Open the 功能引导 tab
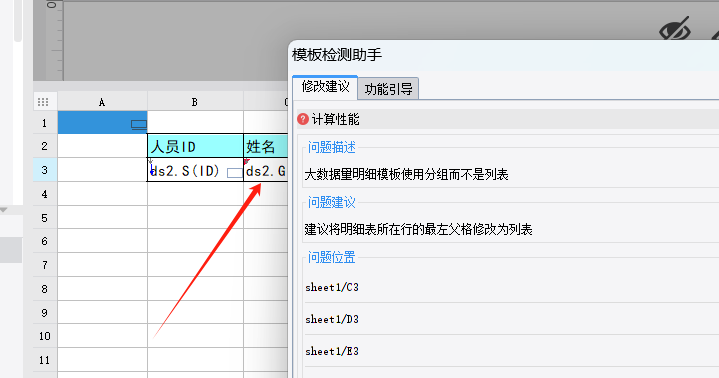 [x=388, y=89]
